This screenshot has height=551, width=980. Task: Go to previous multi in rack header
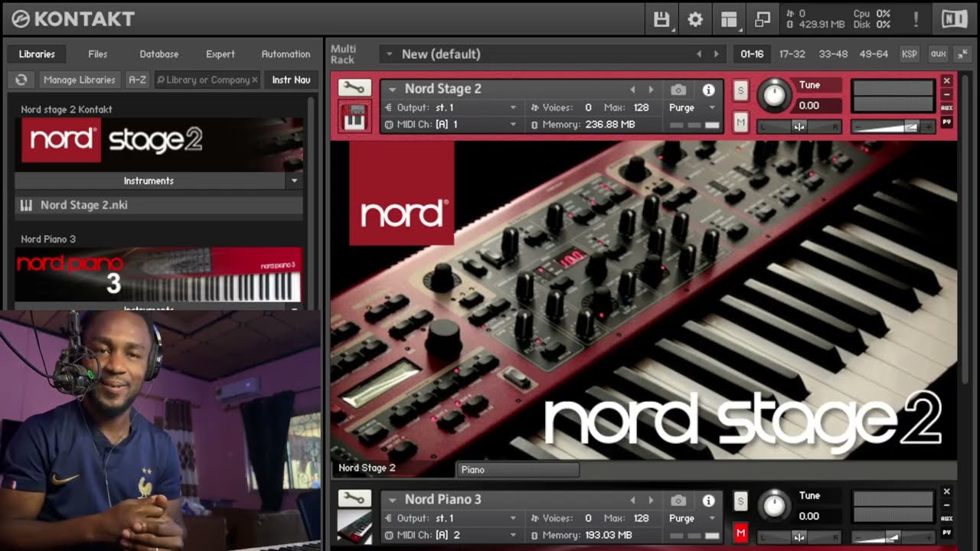699,54
